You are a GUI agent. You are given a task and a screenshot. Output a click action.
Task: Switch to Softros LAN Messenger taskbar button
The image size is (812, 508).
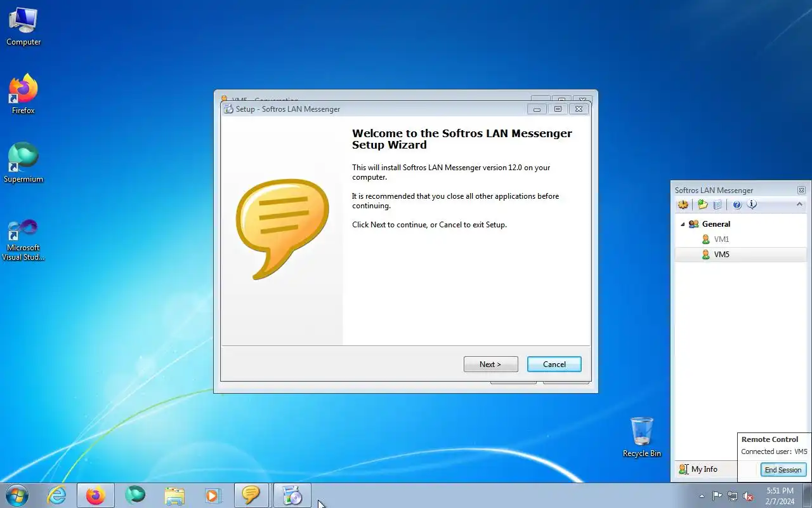click(x=251, y=495)
